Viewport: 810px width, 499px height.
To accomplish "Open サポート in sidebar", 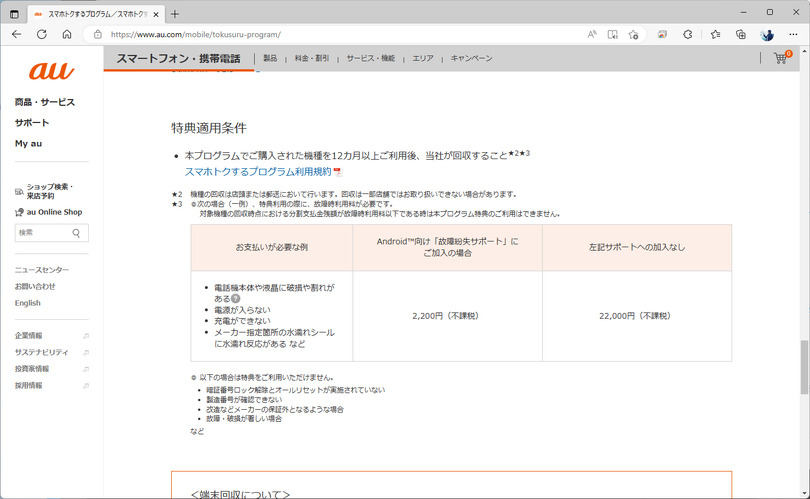I will pos(32,123).
